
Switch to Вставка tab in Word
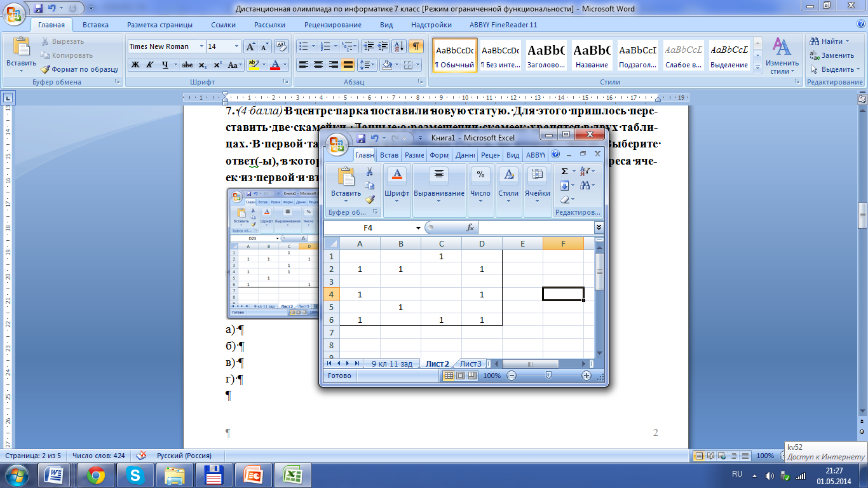coord(95,25)
